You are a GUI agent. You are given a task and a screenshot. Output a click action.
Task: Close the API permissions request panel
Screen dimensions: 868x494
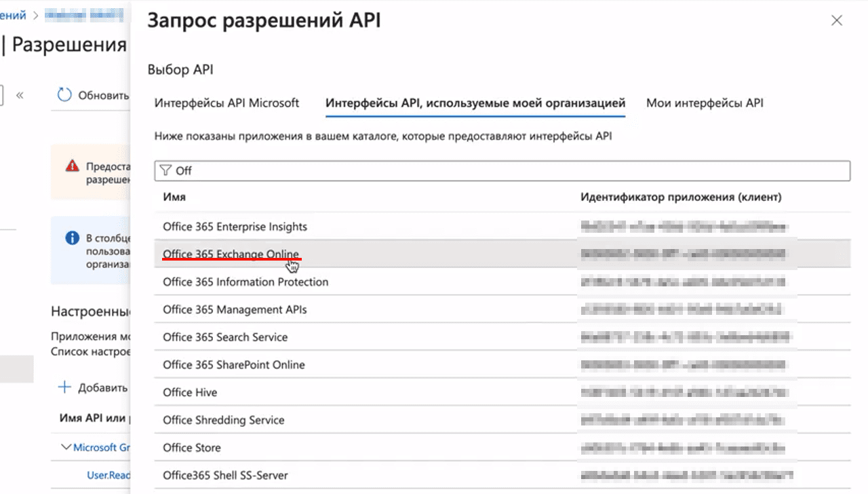click(x=837, y=20)
